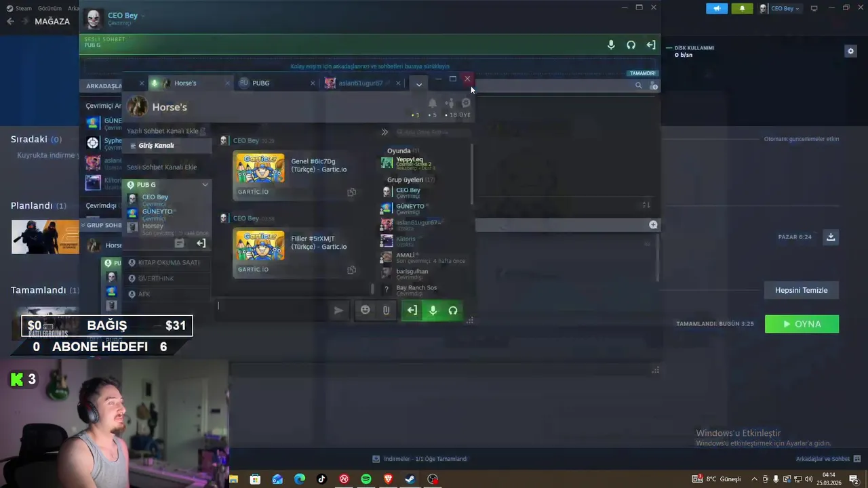The height and width of the screenshot is (488, 868).
Task: Open TikTok from the taskbar
Action: click(x=321, y=479)
